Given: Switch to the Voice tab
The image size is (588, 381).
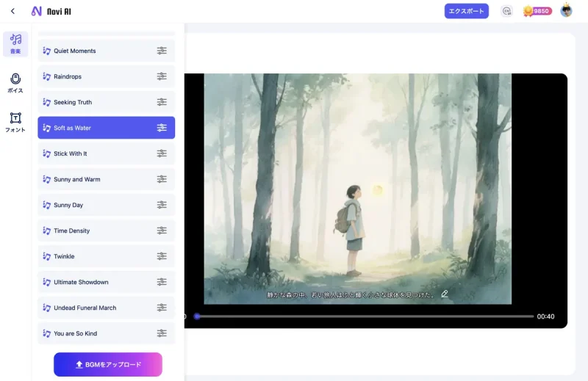Looking at the screenshot, I should click(15, 83).
